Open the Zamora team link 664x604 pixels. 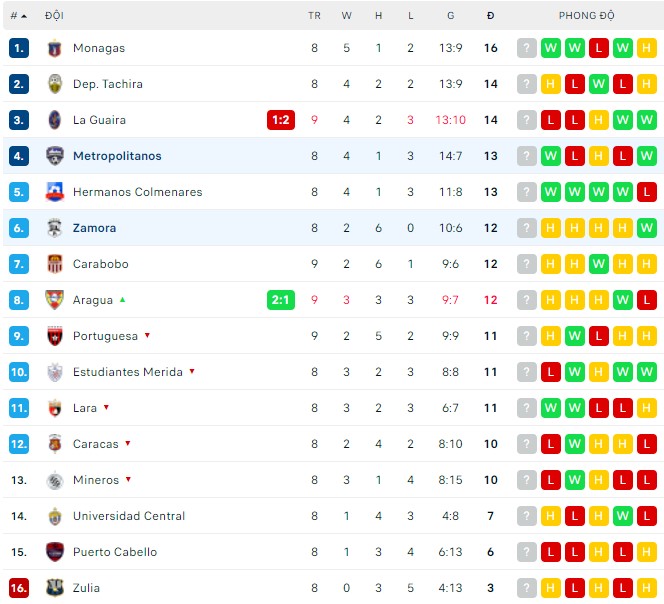94,228
